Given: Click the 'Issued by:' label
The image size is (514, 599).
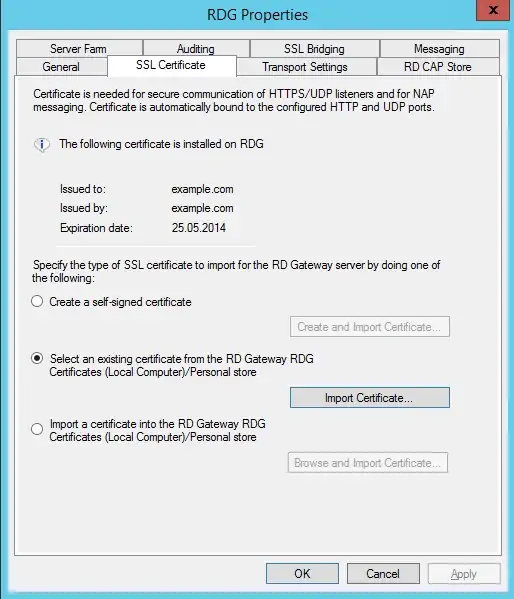Looking at the screenshot, I should click(x=84, y=208).
